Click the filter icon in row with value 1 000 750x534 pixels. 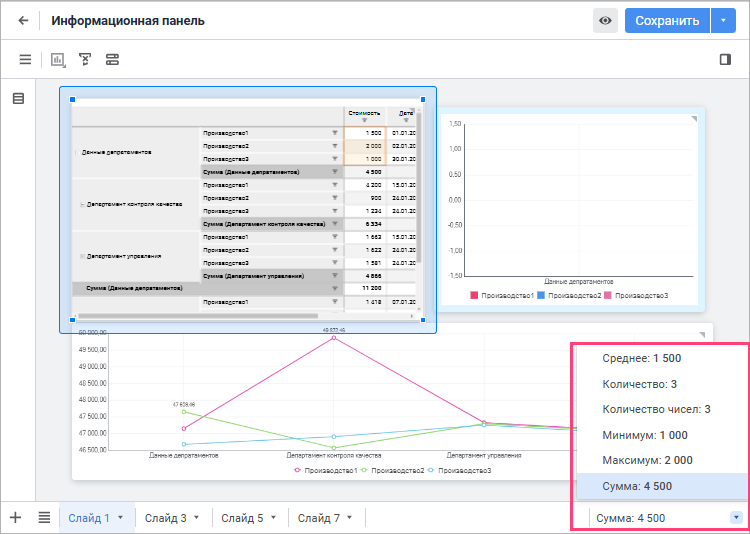[x=335, y=158]
